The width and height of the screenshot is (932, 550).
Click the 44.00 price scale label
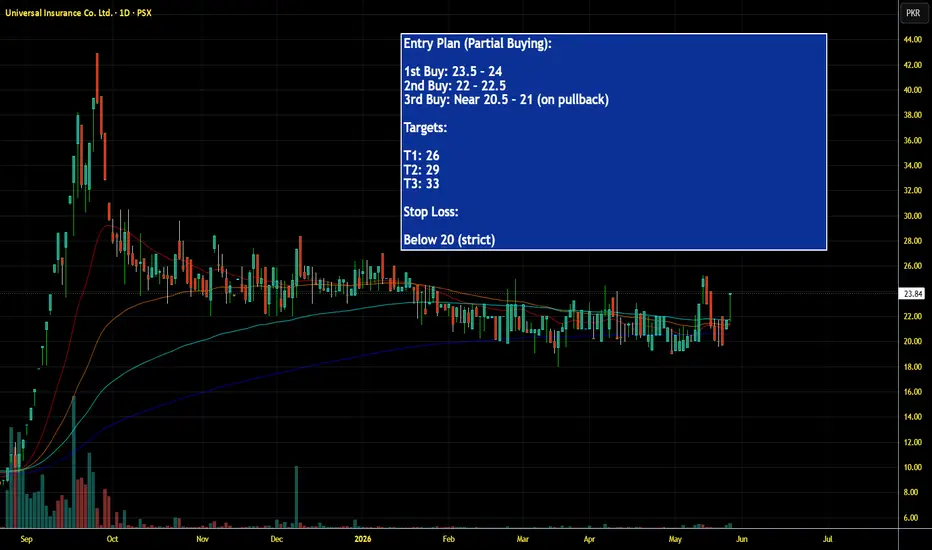click(913, 40)
